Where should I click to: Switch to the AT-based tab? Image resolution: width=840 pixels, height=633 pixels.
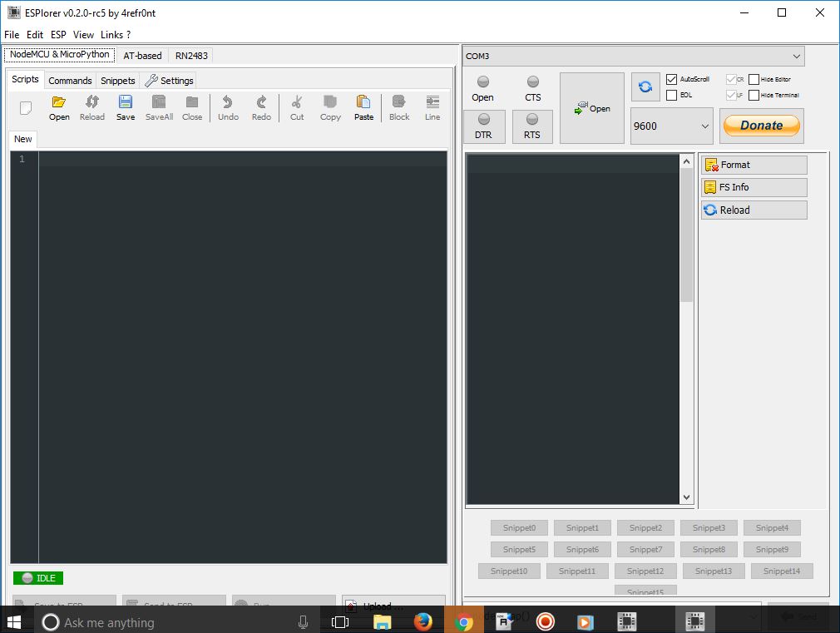pos(142,56)
